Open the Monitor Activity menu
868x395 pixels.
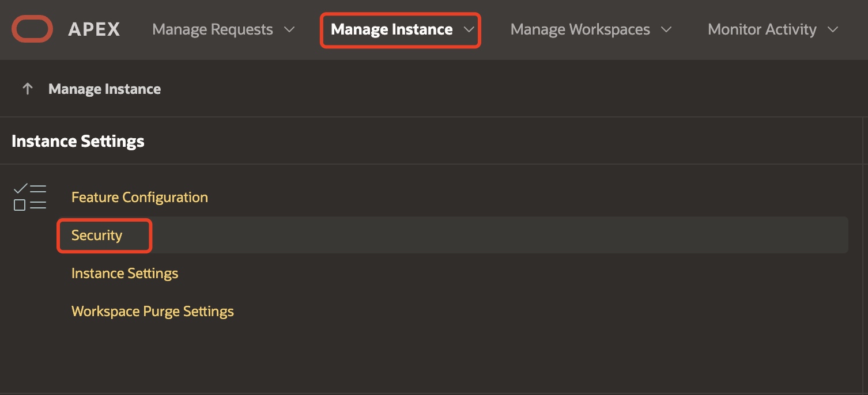762,29
